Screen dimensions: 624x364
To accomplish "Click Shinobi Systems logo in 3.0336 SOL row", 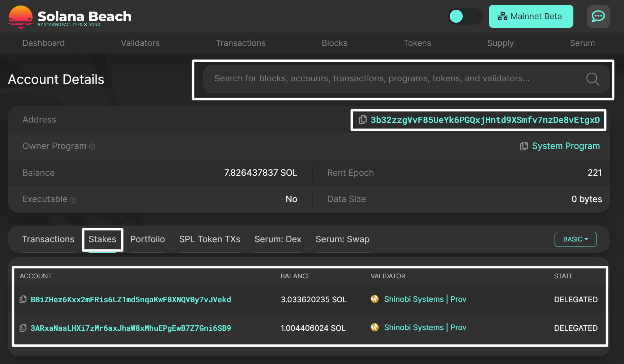I will [x=375, y=299].
